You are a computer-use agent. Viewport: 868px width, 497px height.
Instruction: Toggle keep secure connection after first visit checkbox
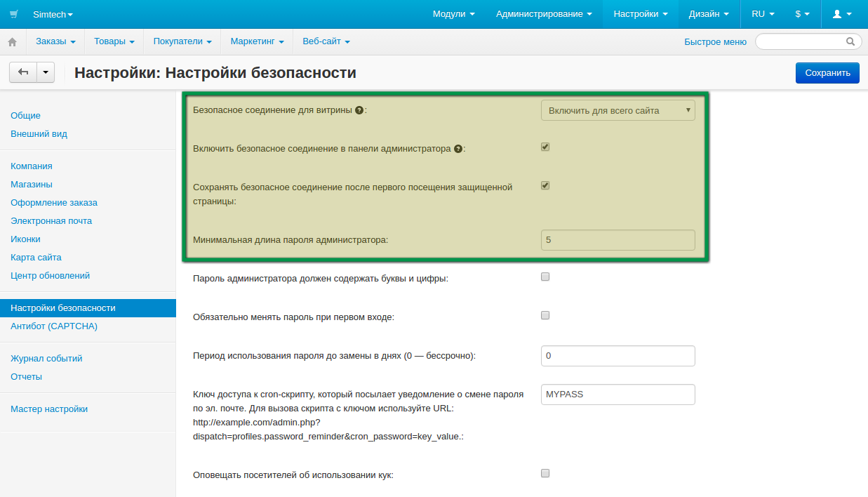coord(545,186)
